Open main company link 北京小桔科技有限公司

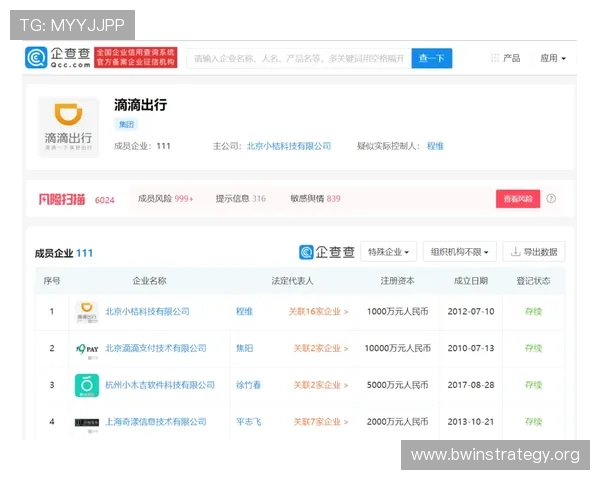(289, 146)
